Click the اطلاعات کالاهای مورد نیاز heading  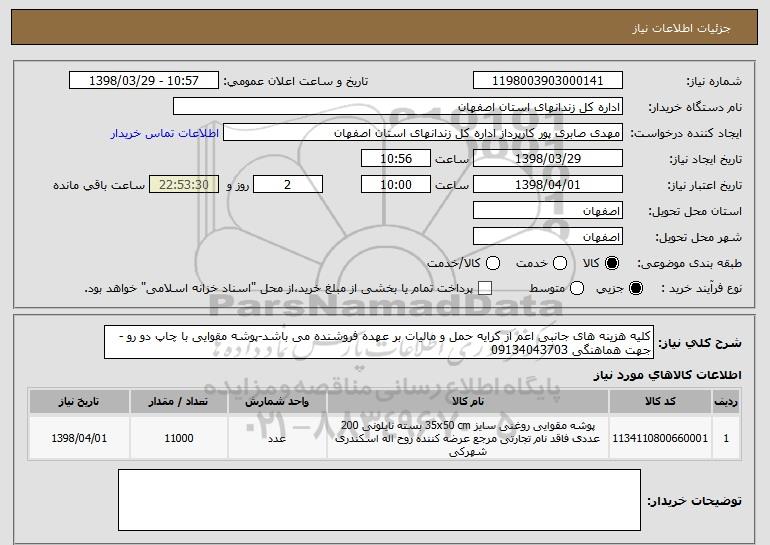(667, 375)
